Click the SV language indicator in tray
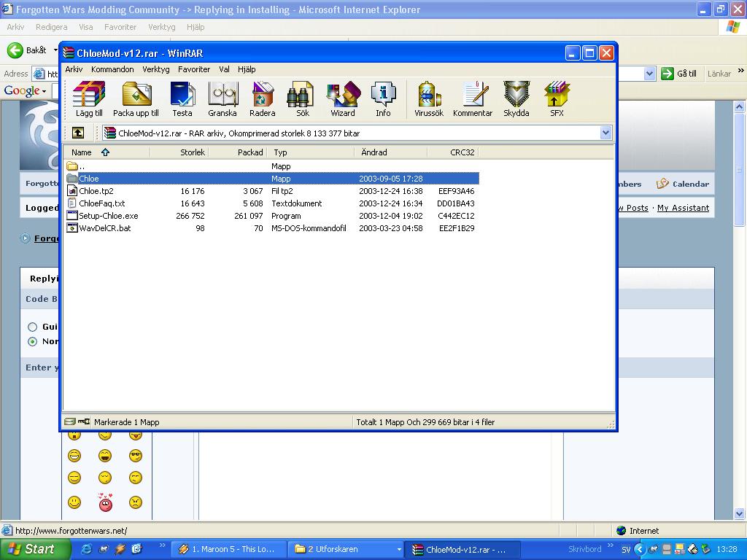 626,550
